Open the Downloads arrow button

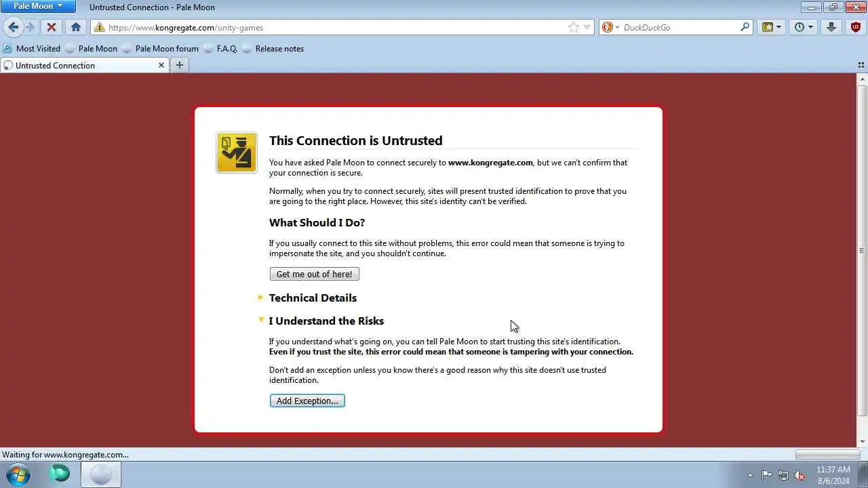pos(831,27)
